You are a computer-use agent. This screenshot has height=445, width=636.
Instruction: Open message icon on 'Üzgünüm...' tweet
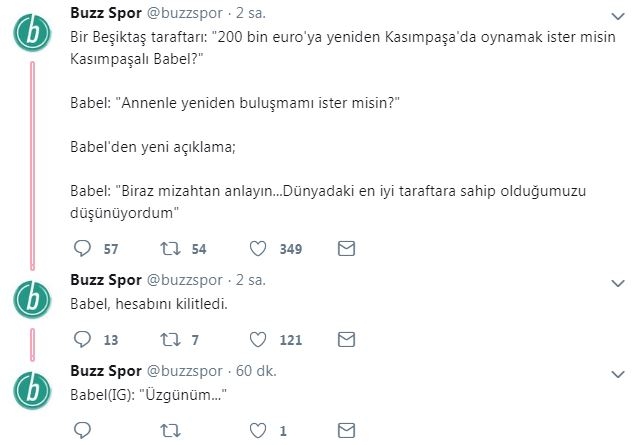pos(346,431)
